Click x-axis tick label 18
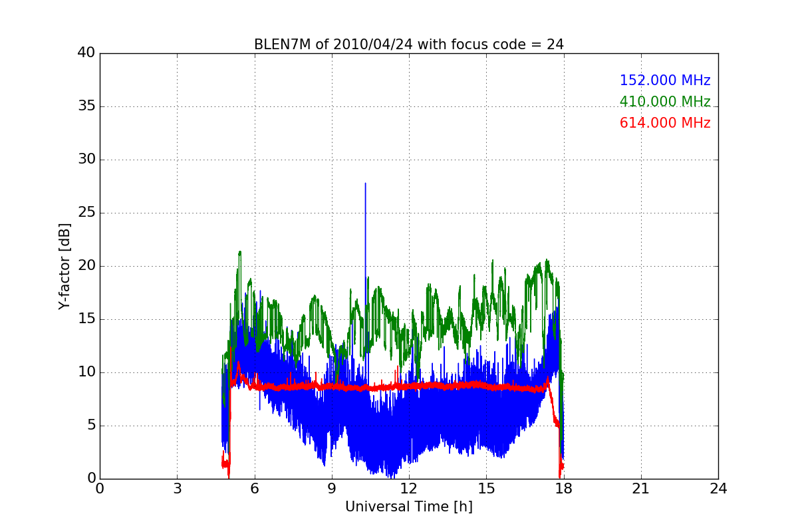The image size is (798, 532). click(563, 489)
